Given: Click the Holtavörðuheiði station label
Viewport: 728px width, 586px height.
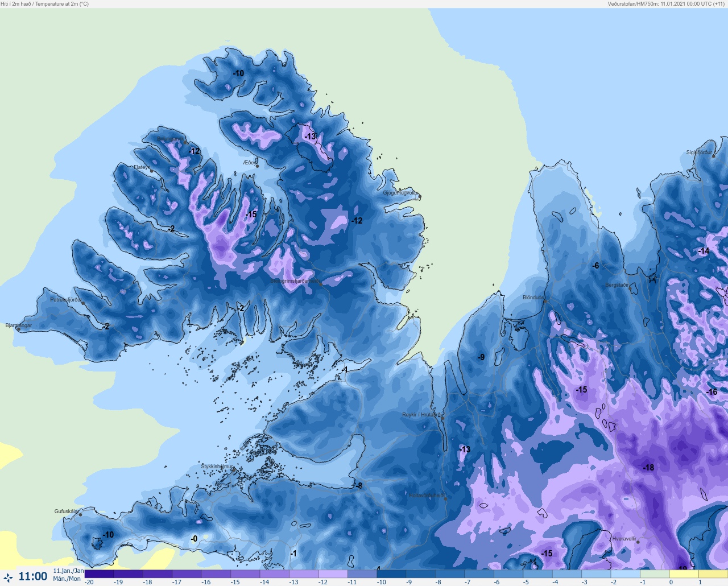Looking at the screenshot, I should [427, 496].
